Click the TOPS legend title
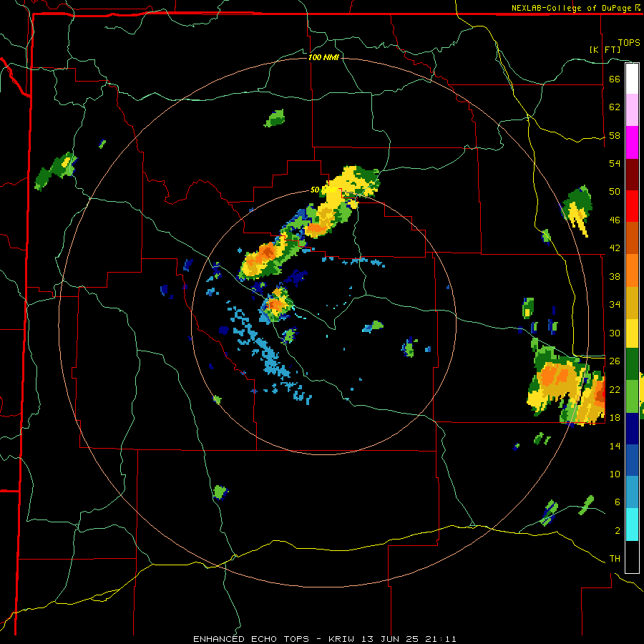The image size is (644, 644). (x=629, y=42)
